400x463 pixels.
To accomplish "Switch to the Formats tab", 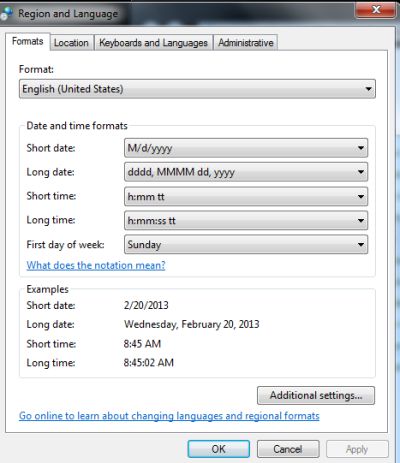I will 28,41.
